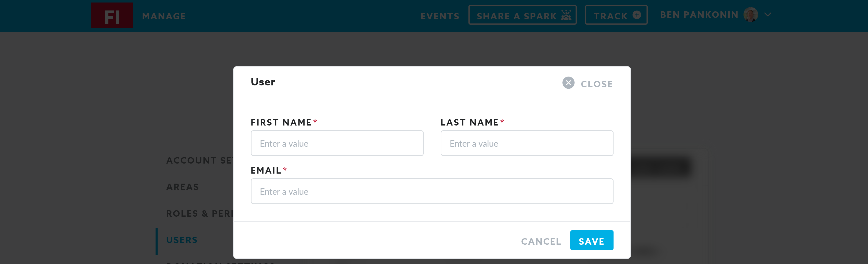The height and width of the screenshot is (264, 868).
Task: Click the Close text in dialog header
Action: [x=596, y=84]
